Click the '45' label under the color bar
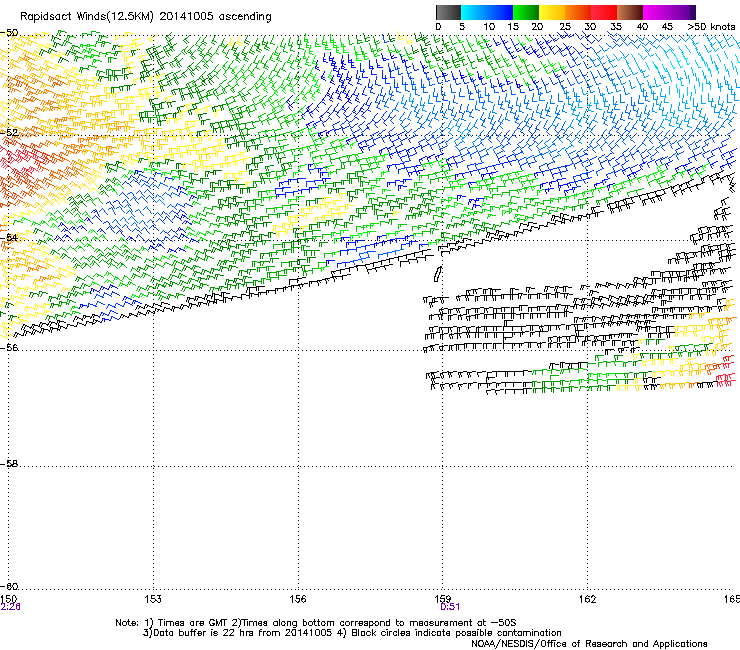Screen dimensions: 740x650 667,26
